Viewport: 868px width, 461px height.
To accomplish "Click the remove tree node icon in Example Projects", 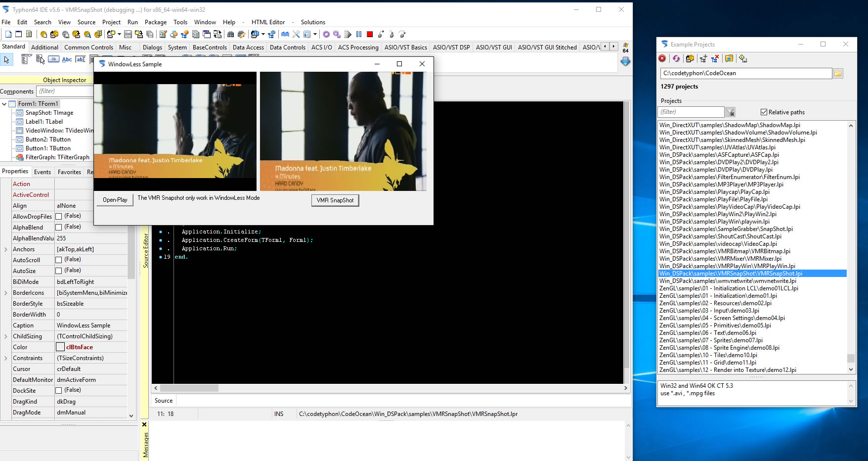I will [x=715, y=58].
